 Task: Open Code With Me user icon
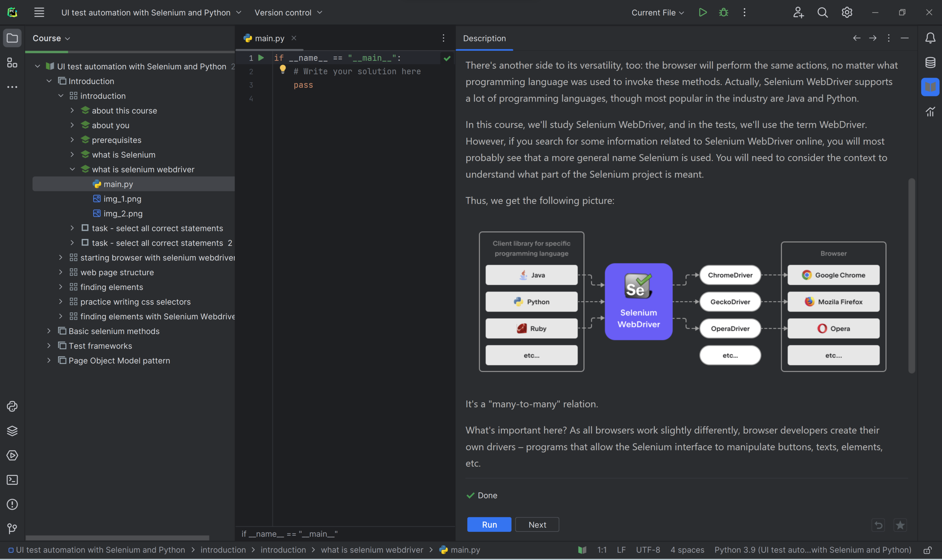pos(798,12)
